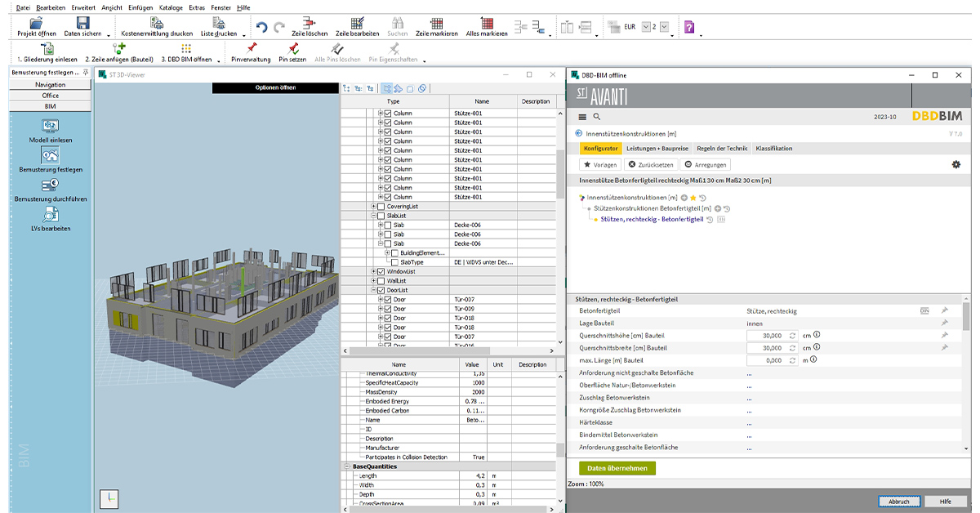
Task: Open the Datei menu
Action: pyautogui.click(x=24, y=7)
